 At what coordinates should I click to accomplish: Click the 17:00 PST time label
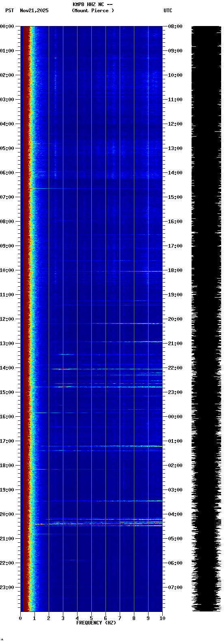(7, 441)
